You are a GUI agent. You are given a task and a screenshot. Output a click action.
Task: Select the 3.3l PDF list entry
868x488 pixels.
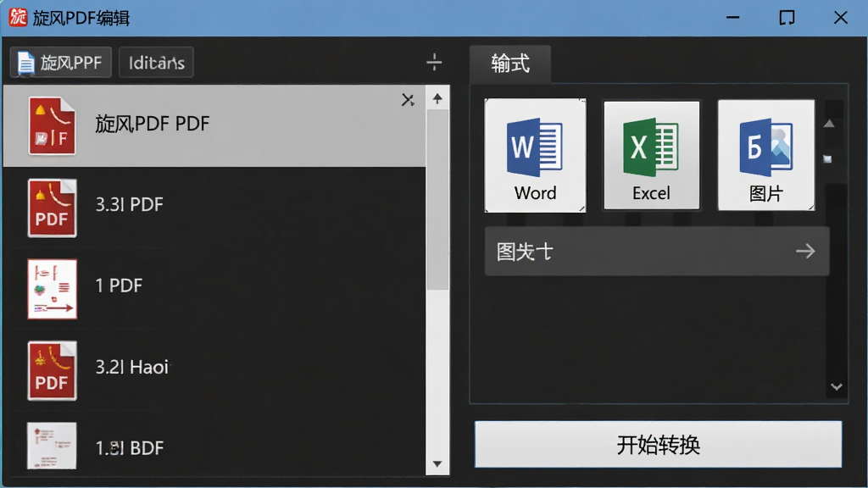214,208
